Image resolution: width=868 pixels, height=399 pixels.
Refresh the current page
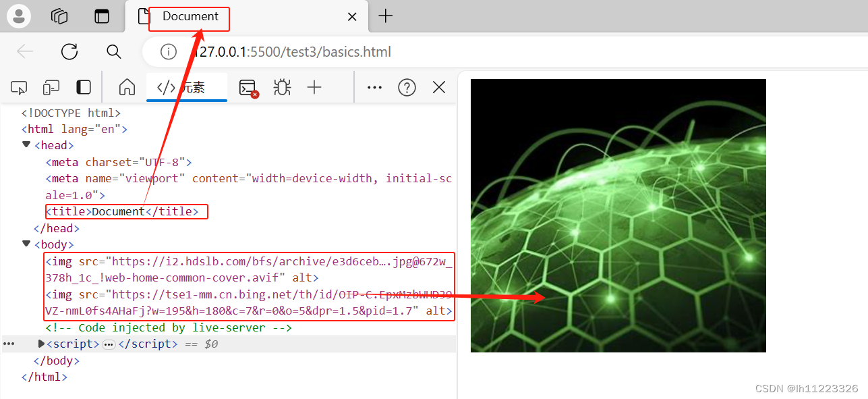click(69, 52)
